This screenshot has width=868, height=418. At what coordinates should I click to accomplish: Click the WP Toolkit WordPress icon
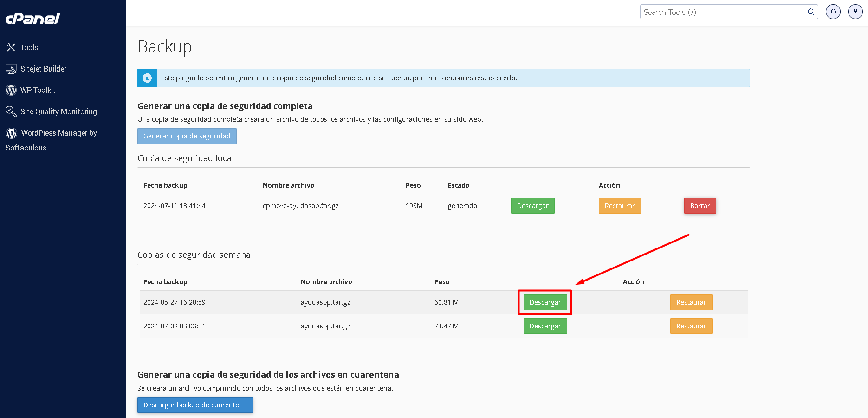(11, 90)
